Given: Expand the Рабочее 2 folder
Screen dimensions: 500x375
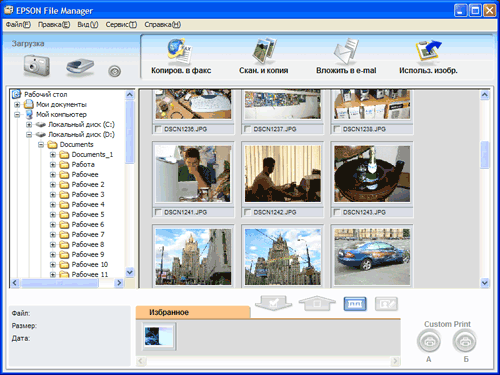Looking at the screenshot, I should (x=53, y=185).
